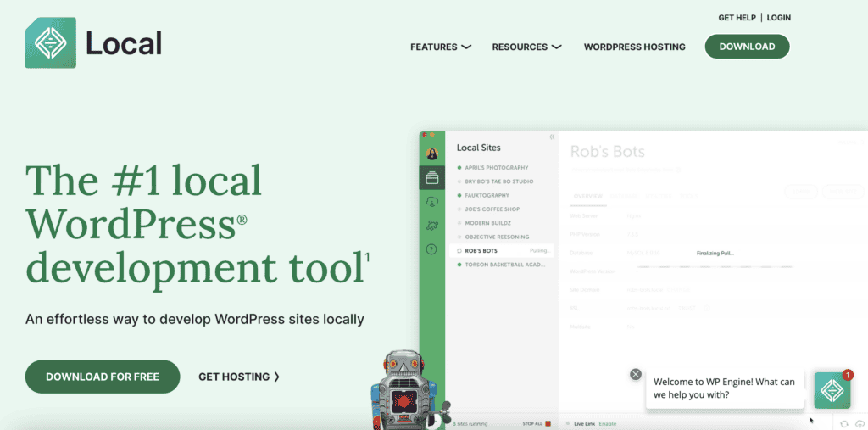Open the user avatar in Local sidebar
This screenshot has height=430, width=868.
432,154
